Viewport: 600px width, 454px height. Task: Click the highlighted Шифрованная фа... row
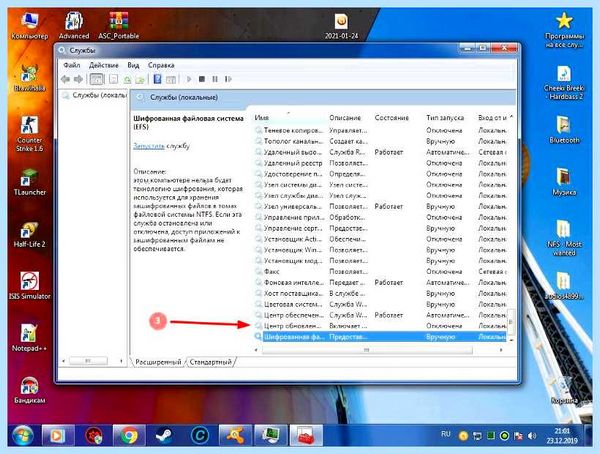381,337
